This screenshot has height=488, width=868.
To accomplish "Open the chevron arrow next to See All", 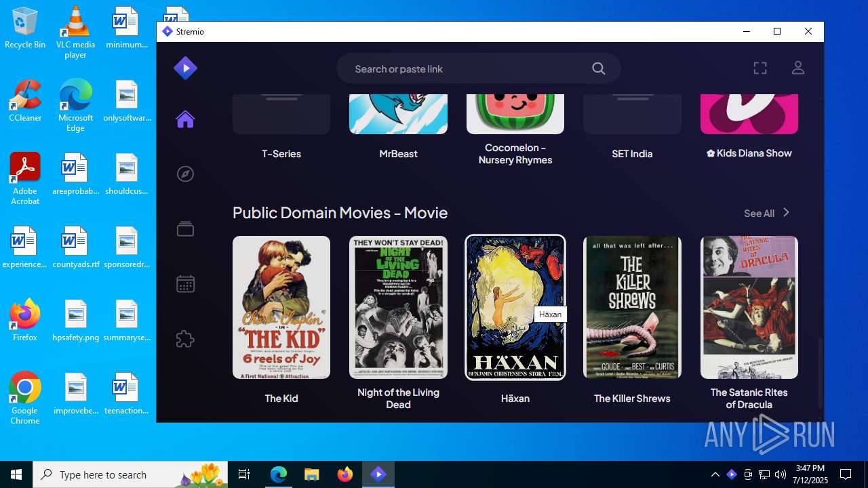I will pyautogui.click(x=786, y=213).
